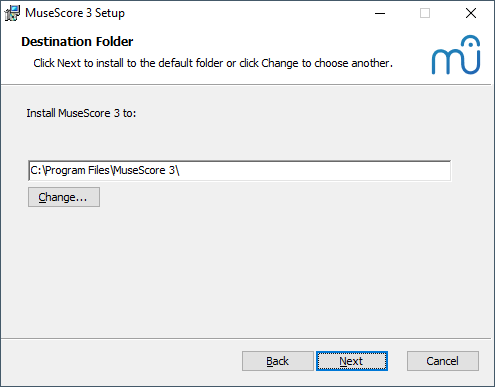Minimize the MuseScore 3 Setup window
The width and height of the screenshot is (495, 387).
pos(380,13)
